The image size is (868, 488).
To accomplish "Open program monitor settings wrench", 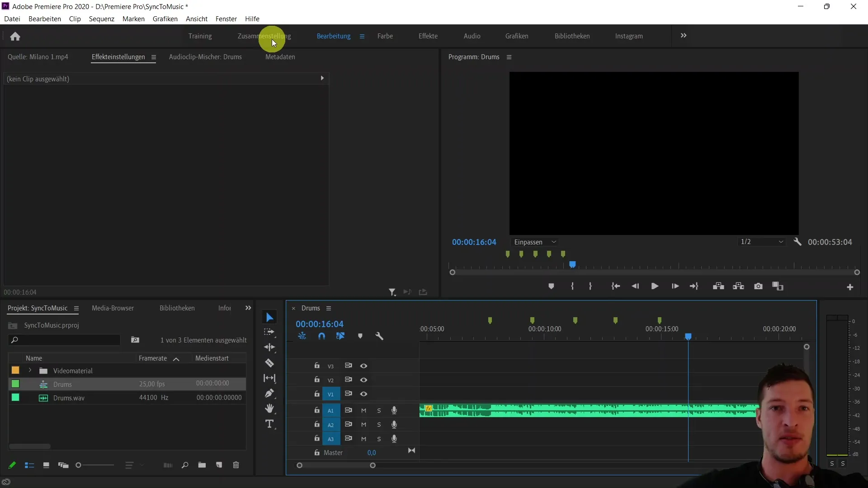I will pyautogui.click(x=797, y=242).
